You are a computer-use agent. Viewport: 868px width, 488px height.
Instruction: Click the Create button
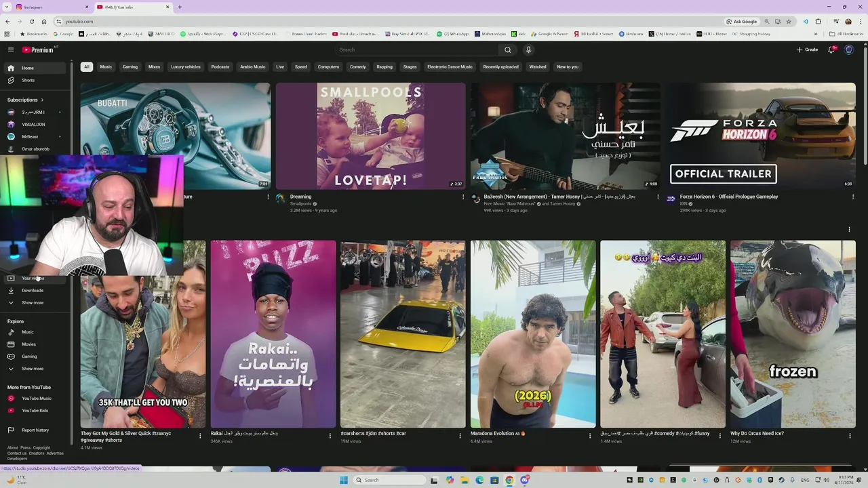(x=807, y=49)
